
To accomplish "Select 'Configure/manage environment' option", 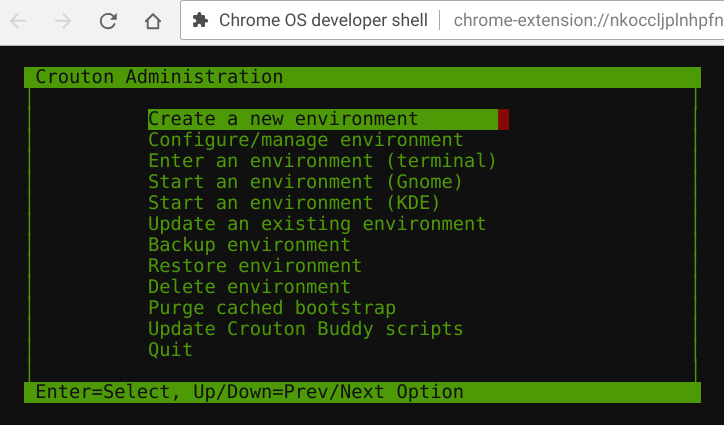I will 306,140.
